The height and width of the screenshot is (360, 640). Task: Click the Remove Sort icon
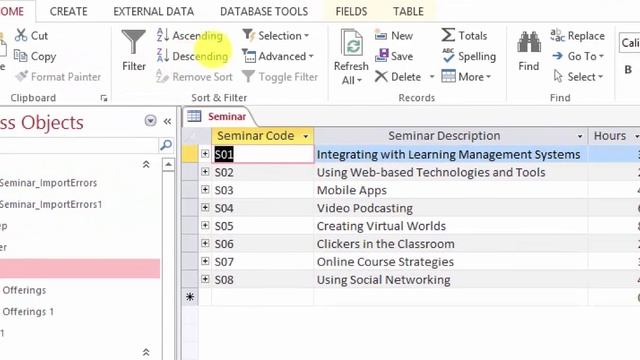pyautogui.click(x=162, y=76)
